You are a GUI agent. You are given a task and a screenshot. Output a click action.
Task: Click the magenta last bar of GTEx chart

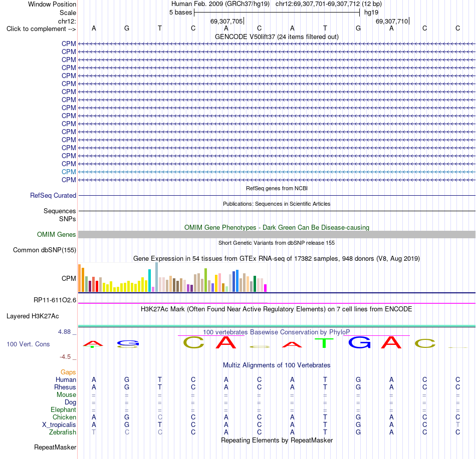pos(266,288)
